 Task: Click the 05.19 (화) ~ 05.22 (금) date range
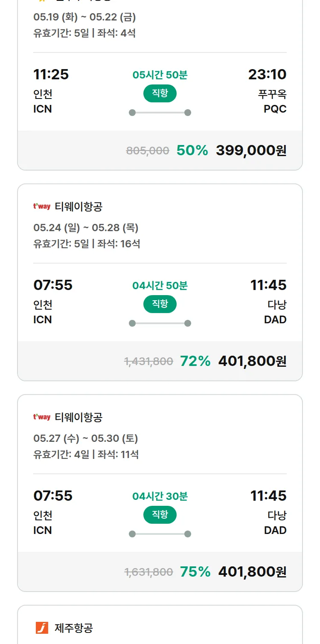pyautogui.click(x=84, y=17)
